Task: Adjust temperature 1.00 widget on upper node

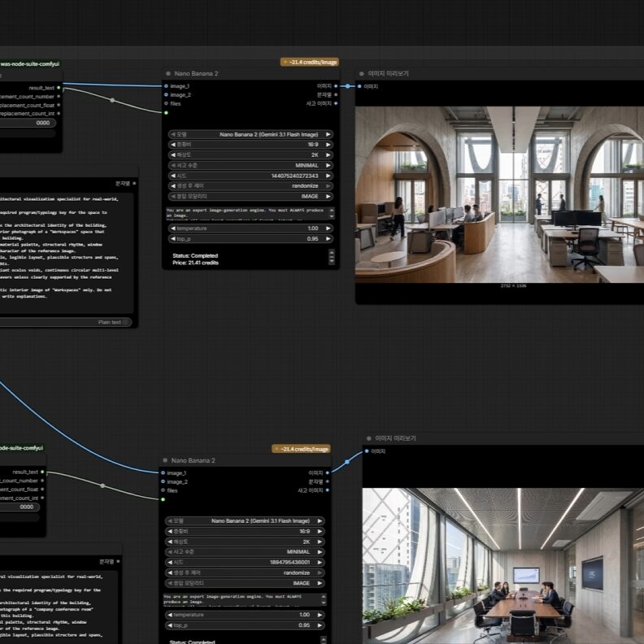Action: coord(250,228)
